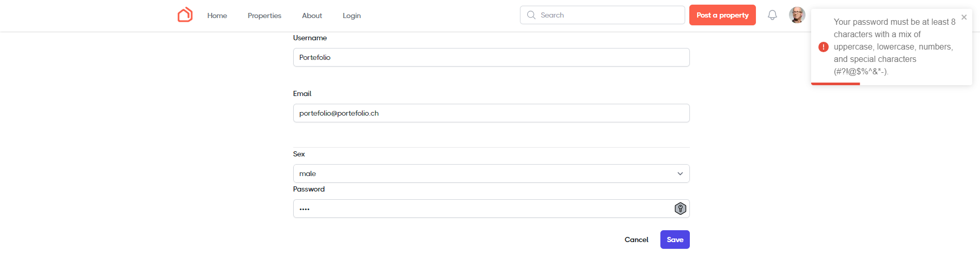The image size is (980, 255).
Task: Click the magnifier icon in search bar
Action: tap(531, 15)
